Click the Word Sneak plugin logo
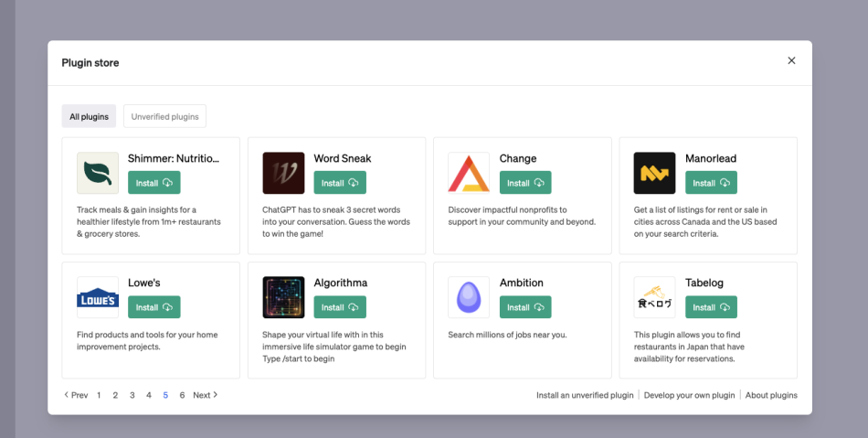Image resolution: width=868 pixels, height=438 pixels. pyautogui.click(x=283, y=173)
